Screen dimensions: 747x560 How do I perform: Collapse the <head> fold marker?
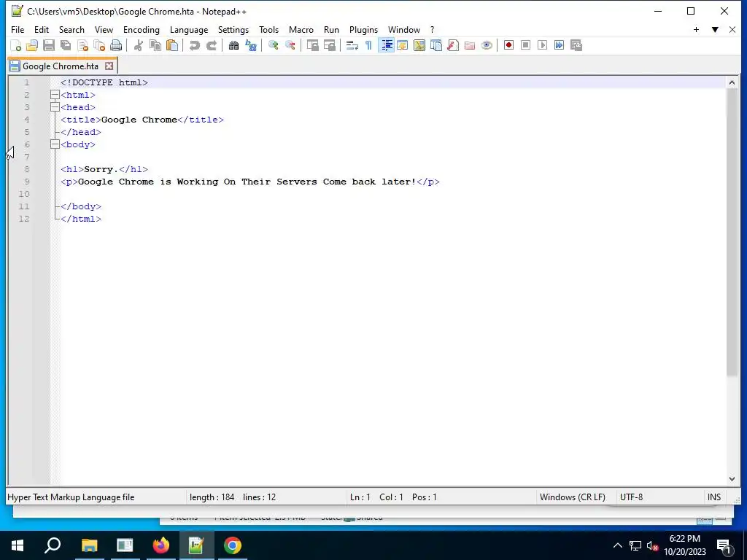55,107
